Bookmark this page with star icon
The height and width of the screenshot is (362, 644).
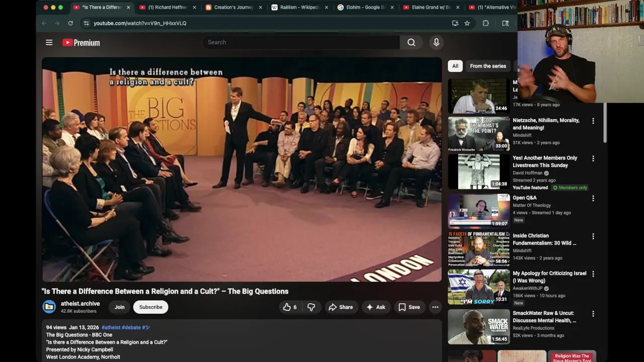[467, 23]
